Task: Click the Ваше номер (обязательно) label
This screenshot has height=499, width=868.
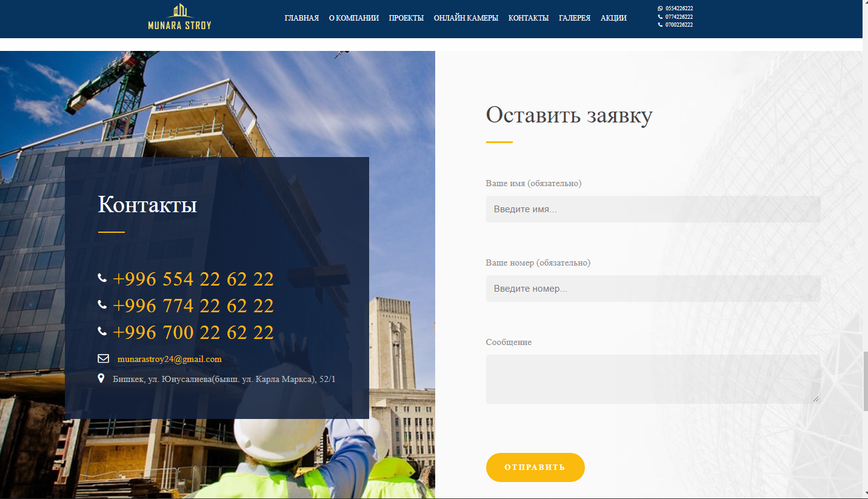Action: pyautogui.click(x=538, y=263)
